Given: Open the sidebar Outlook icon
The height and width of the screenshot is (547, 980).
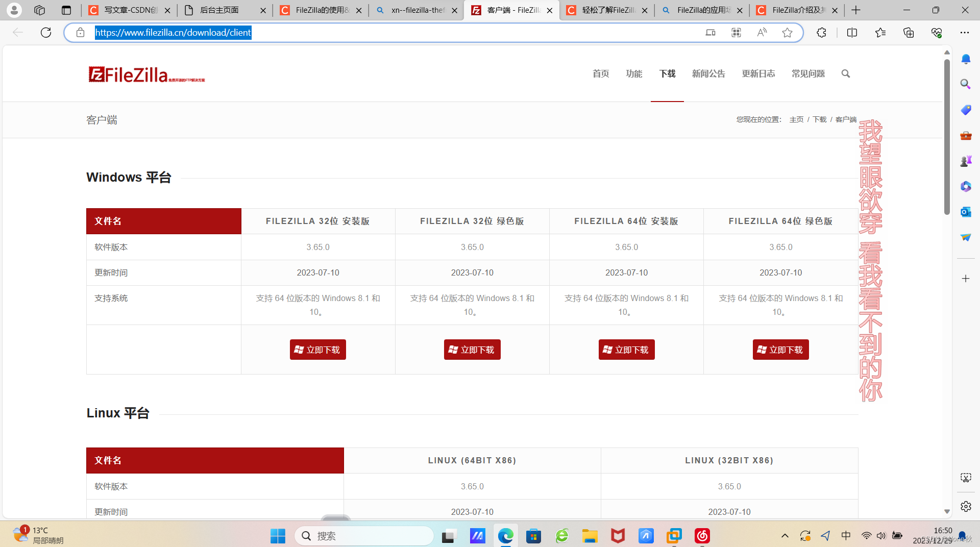Looking at the screenshot, I should 966,212.
